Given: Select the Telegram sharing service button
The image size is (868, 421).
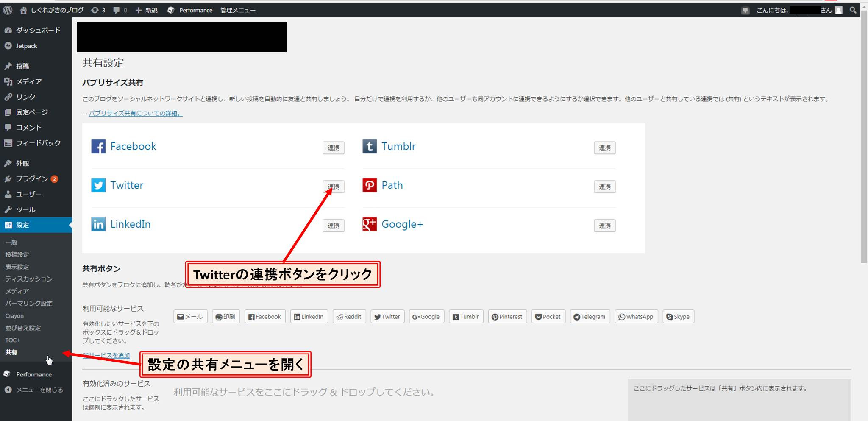Looking at the screenshot, I should pos(590,317).
